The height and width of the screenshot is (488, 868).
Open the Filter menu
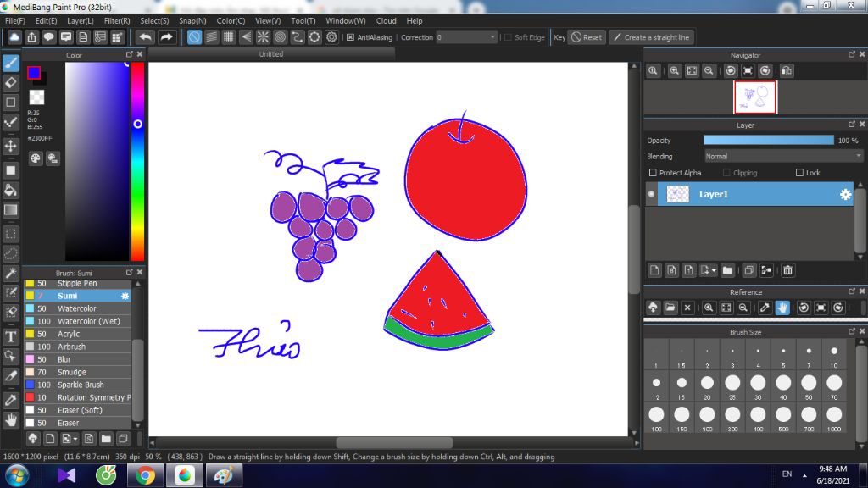[117, 20]
